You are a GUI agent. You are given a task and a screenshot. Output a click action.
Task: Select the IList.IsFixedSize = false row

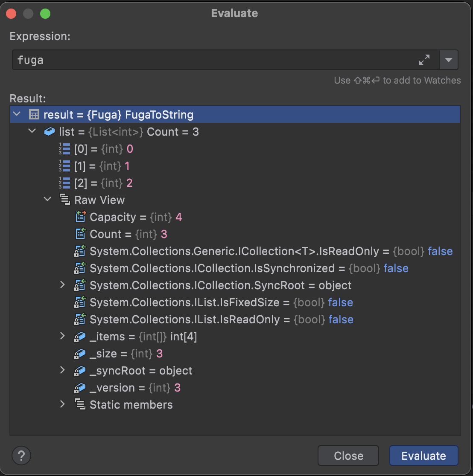(235, 302)
